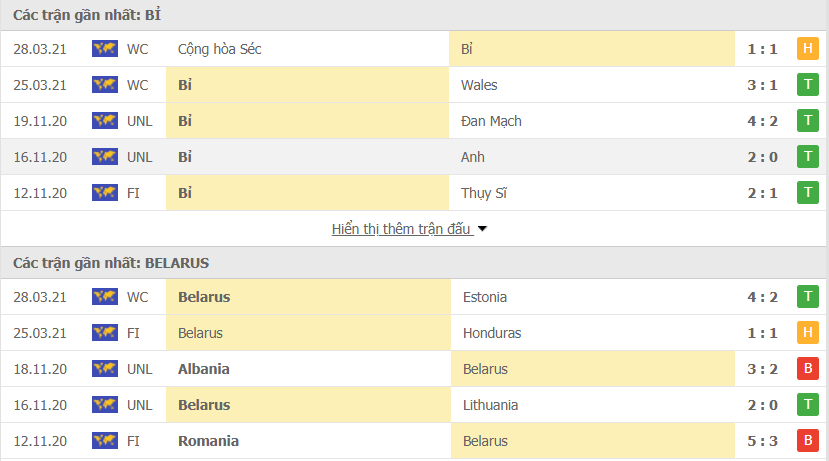The height and width of the screenshot is (461, 829).
Task: Click the orange H badge for Honduras match
Action: click(x=807, y=333)
